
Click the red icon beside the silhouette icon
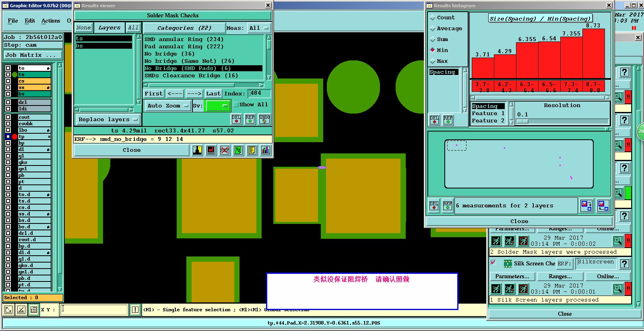211,150
